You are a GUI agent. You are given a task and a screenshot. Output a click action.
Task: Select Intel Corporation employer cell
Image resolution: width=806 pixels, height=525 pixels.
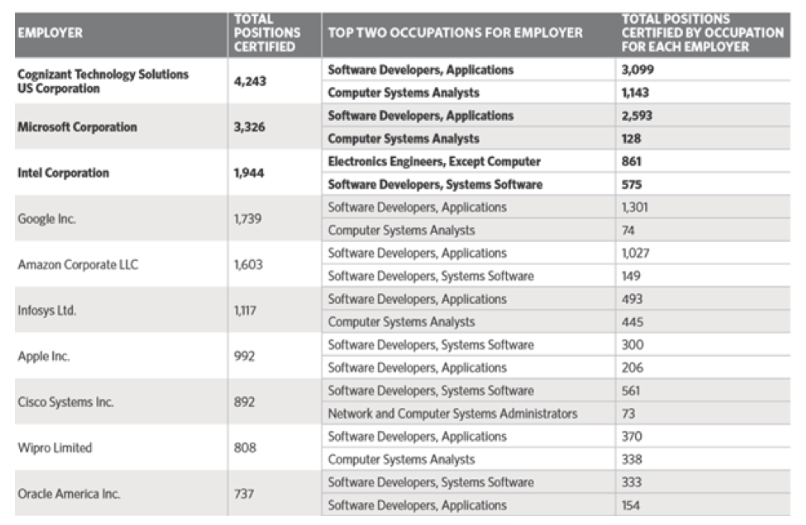coord(121,173)
